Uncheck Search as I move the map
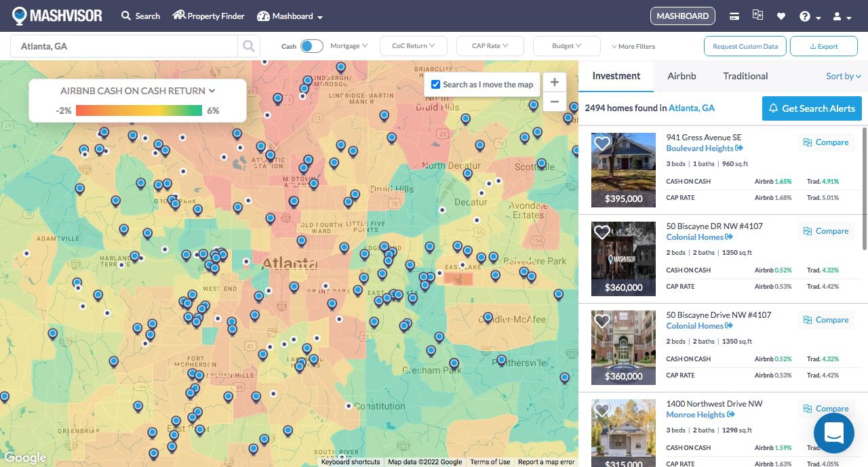This screenshot has width=868, height=467. [436, 84]
